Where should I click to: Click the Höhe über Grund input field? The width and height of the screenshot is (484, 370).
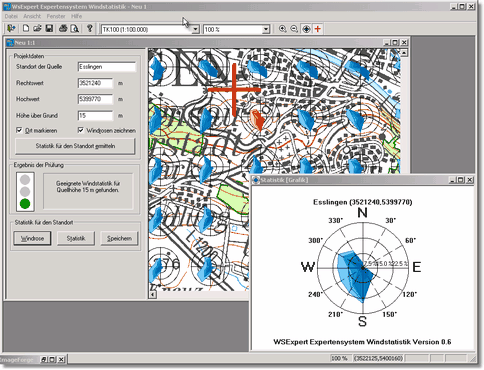[x=95, y=115]
